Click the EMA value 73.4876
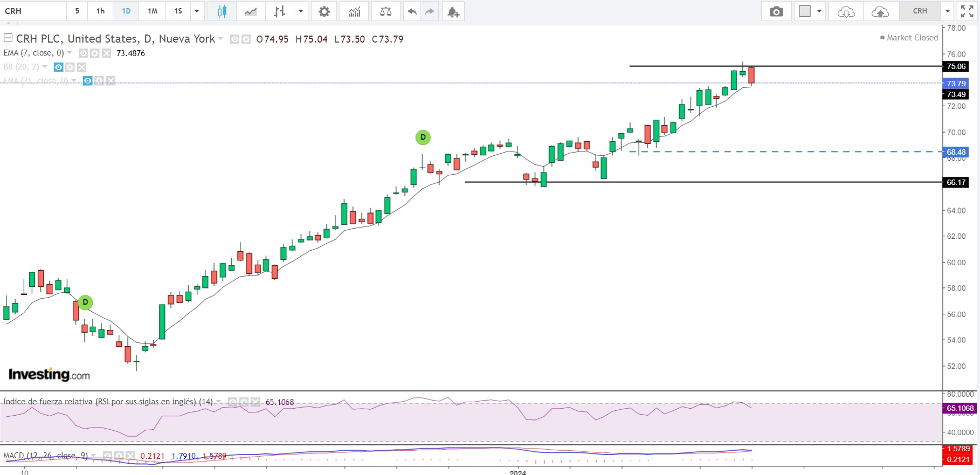 tap(131, 53)
